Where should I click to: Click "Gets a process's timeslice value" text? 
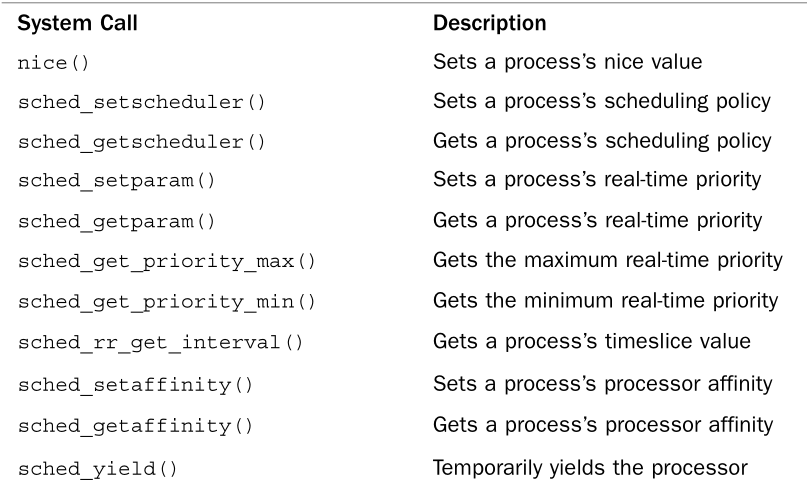[x=591, y=343]
